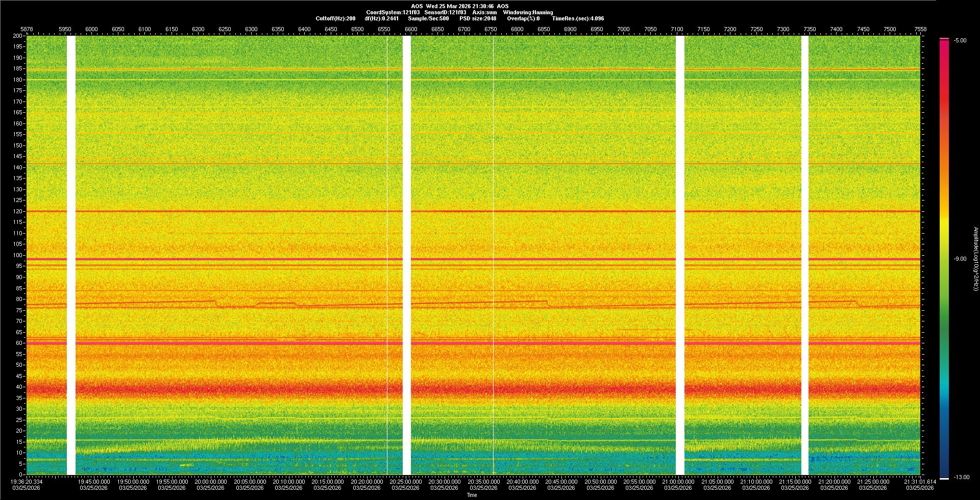Click the -5.00 marker at colorbar top

[960, 41]
